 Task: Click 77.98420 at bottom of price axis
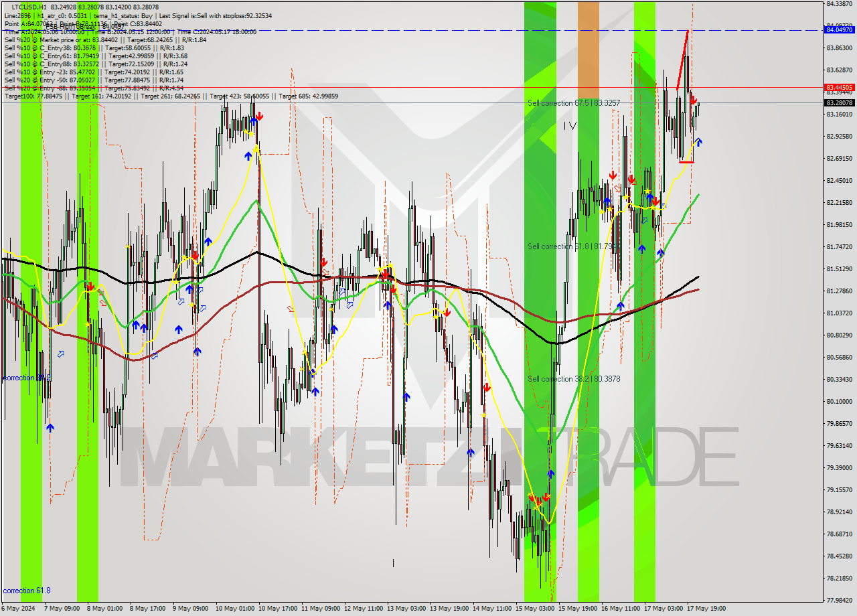point(839,600)
